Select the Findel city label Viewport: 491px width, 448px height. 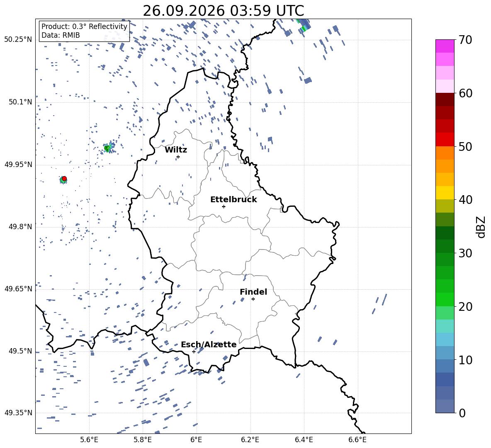253,292
